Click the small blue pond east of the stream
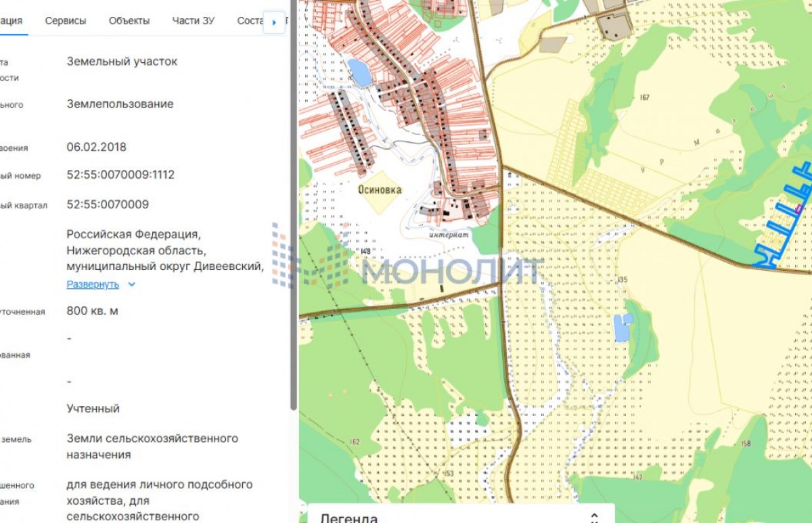This screenshot has width=812, height=523. tap(622, 327)
